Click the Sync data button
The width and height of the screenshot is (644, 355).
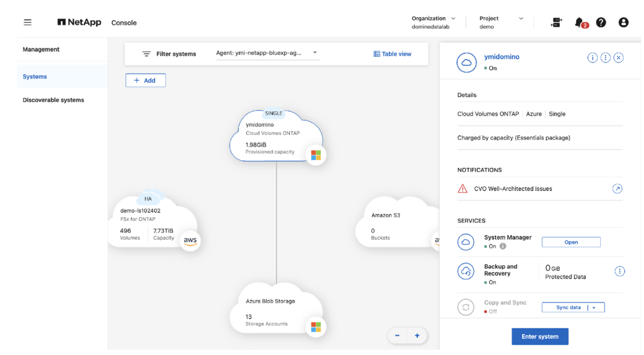coord(568,308)
